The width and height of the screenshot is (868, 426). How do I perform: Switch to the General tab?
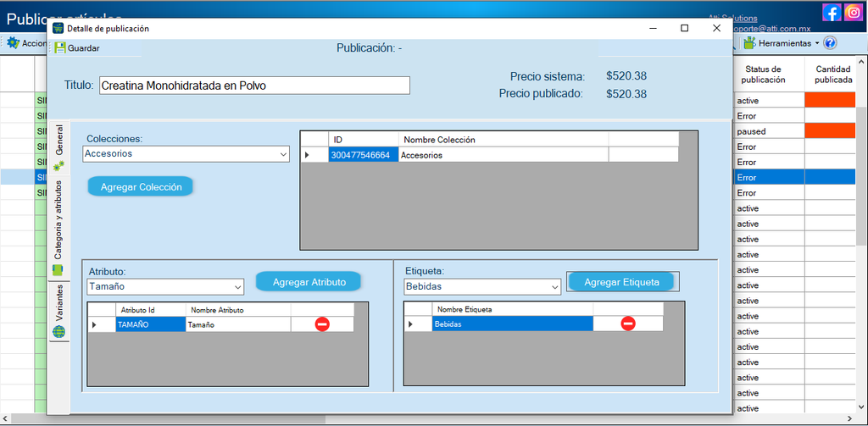pyautogui.click(x=58, y=148)
